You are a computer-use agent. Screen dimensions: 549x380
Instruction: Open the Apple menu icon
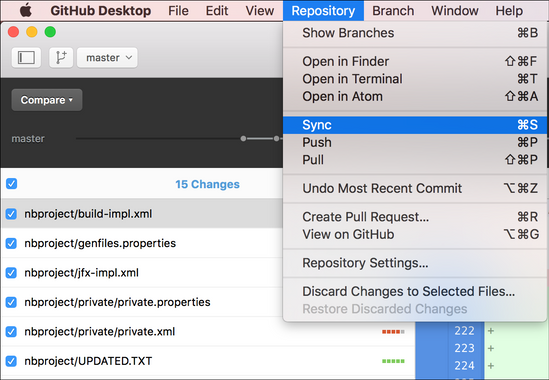[26, 11]
